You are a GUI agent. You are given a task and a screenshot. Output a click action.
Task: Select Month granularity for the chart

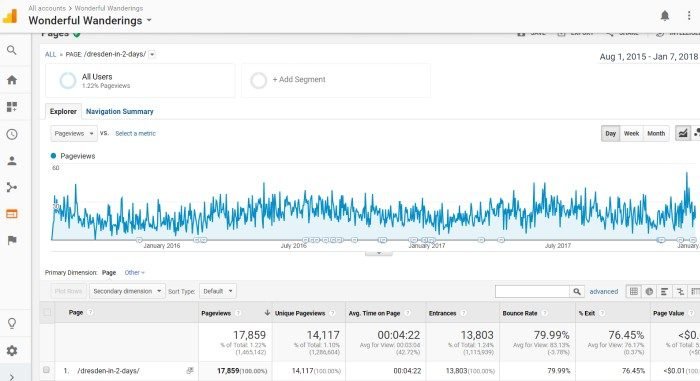tap(656, 133)
